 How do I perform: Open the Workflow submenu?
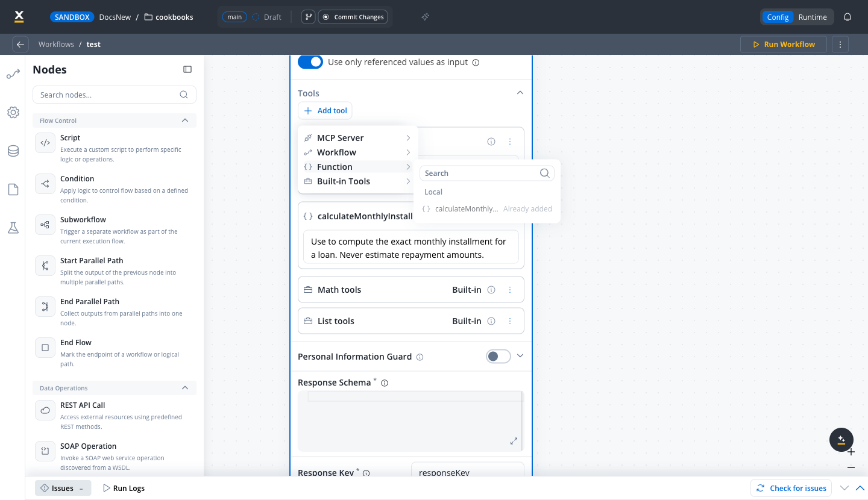(x=357, y=152)
